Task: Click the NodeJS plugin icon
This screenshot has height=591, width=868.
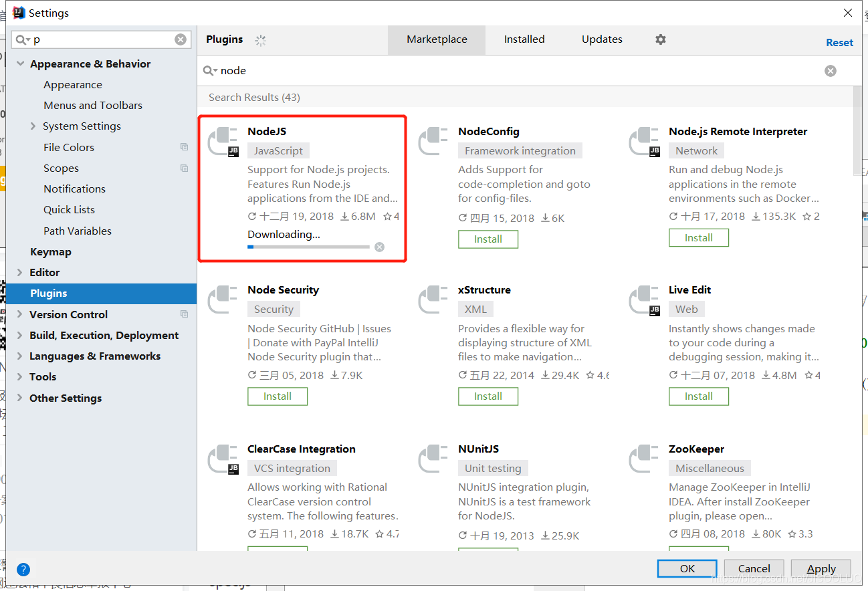Action: pos(223,142)
